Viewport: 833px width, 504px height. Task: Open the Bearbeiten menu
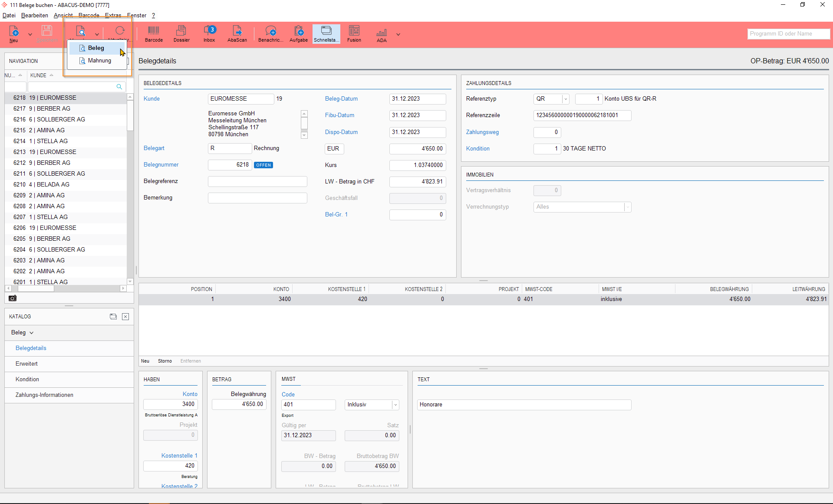click(x=35, y=15)
